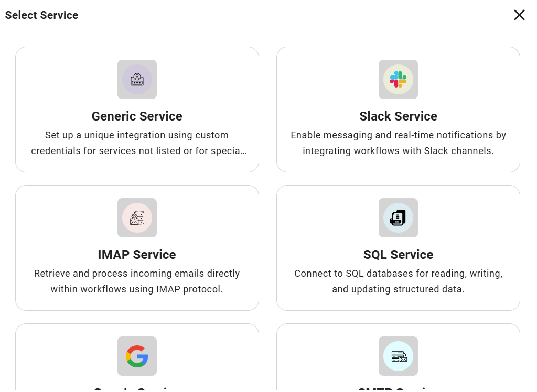This screenshot has width=537, height=392.
Task: Click 'Enable messaging and real-time notifications' text
Action: [398, 135]
